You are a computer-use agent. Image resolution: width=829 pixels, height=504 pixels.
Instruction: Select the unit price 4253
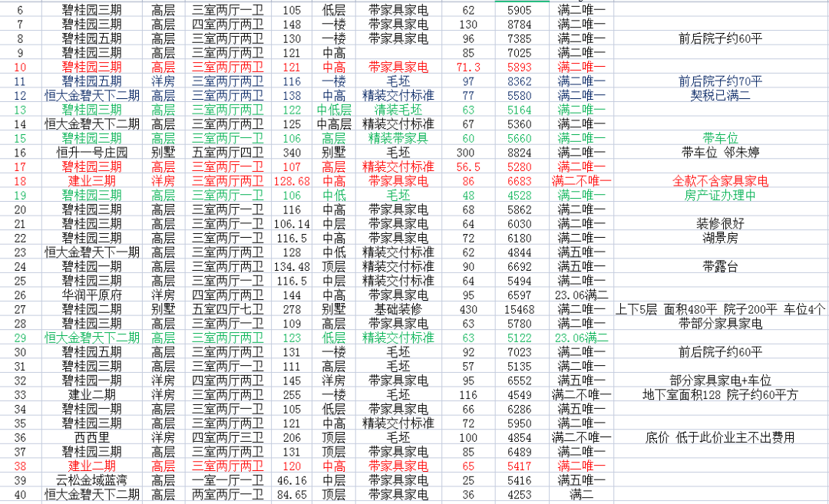(x=520, y=495)
